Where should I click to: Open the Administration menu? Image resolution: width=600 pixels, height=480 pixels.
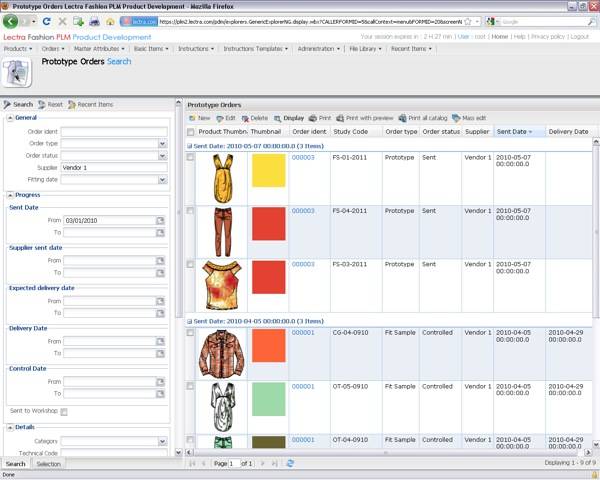coord(318,49)
